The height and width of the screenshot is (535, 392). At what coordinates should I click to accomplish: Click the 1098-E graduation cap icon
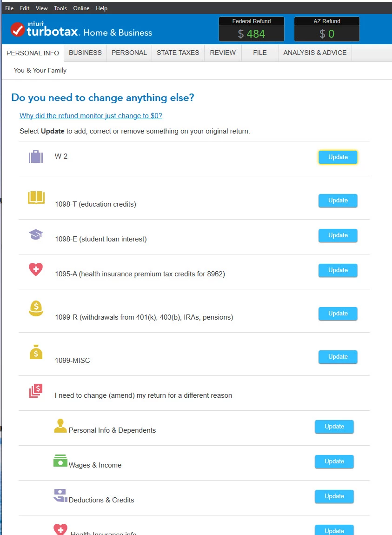[36, 234]
